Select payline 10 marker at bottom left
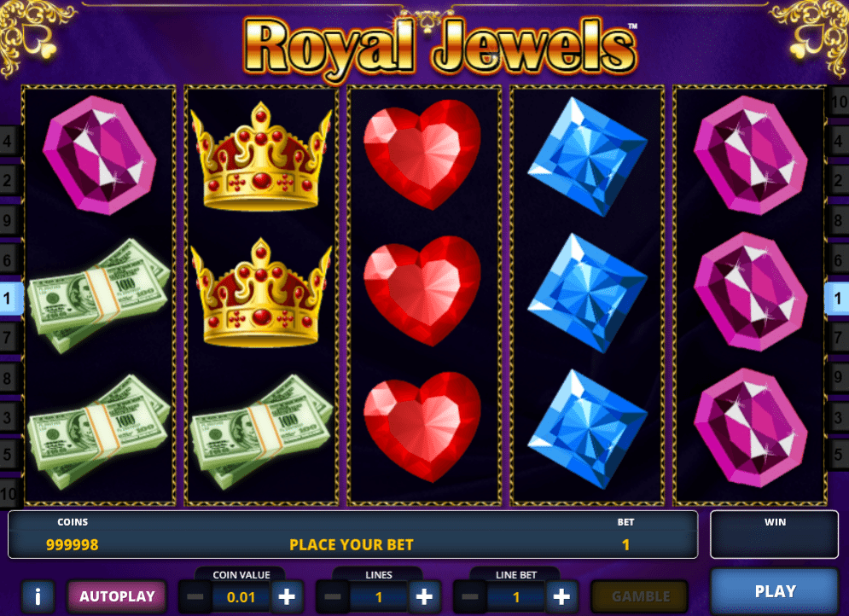Screen dimensions: 849x616 [x=9, y=494]
